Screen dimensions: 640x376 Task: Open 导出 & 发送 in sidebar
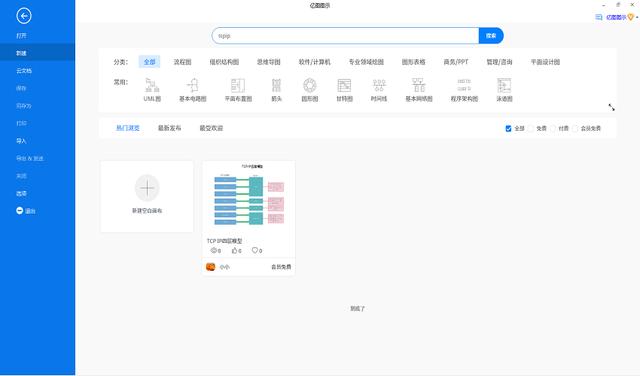pyautogui.click(x=29, y=158)
